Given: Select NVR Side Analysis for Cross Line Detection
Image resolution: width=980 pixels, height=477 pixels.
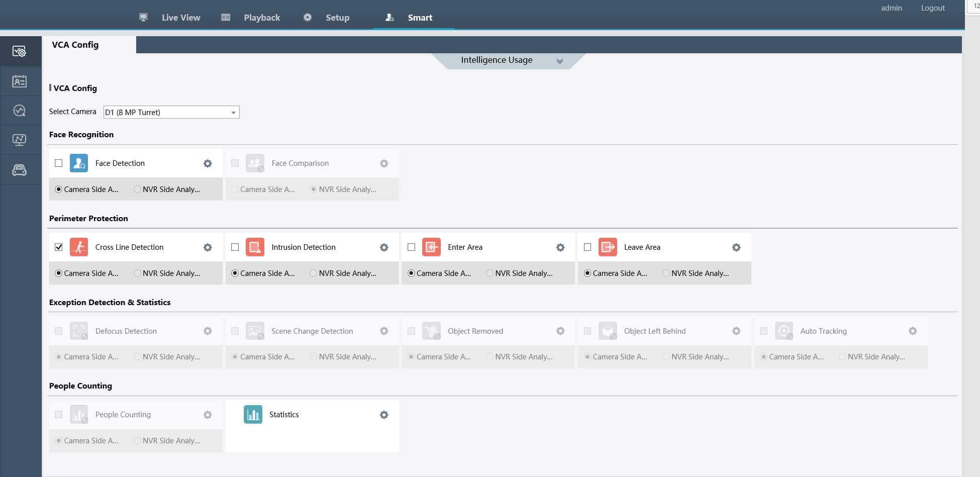Looking at the screenshot, I should click(137, 273).
